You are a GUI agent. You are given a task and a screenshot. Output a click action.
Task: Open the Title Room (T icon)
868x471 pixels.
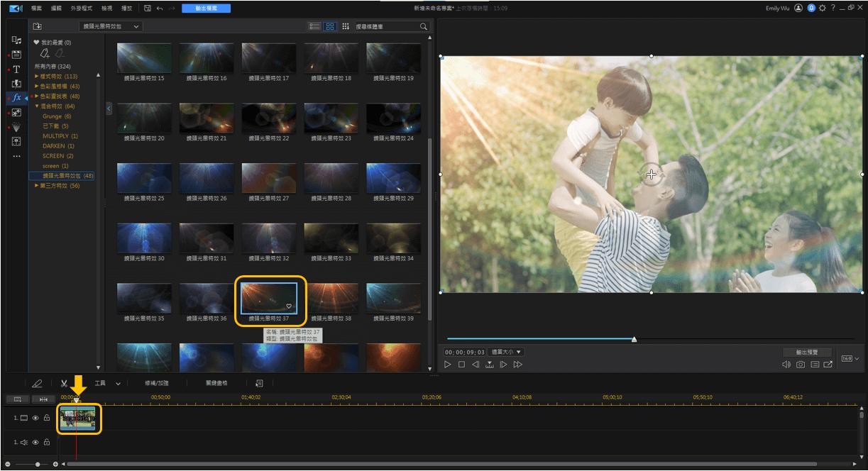16,70
